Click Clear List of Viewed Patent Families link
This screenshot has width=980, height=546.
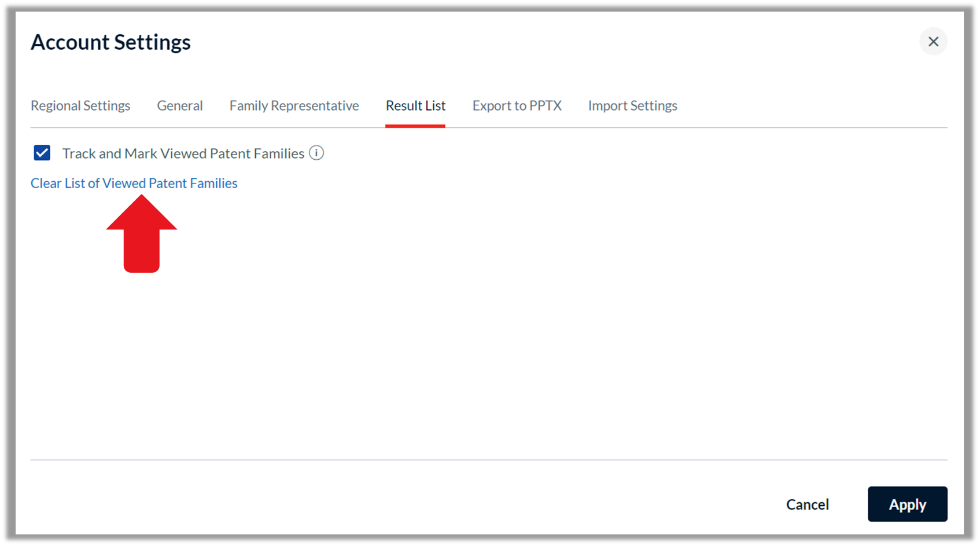[134, 183]
